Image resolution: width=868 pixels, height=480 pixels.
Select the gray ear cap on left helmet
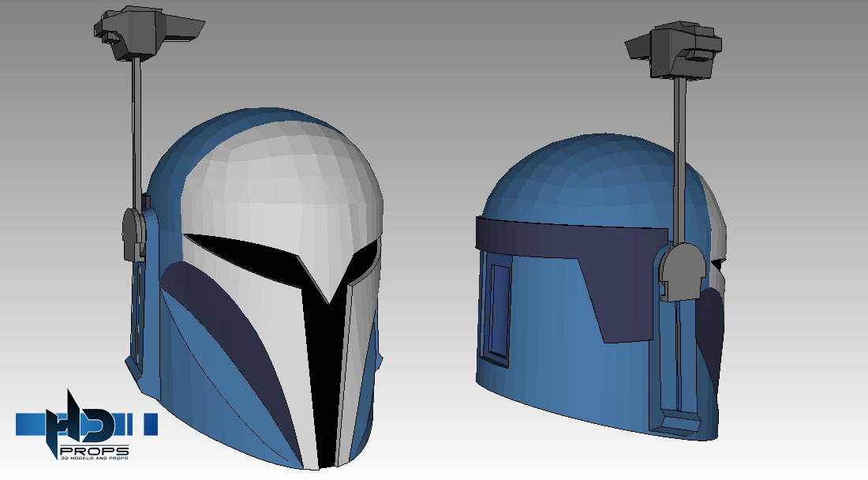[133, 234]
